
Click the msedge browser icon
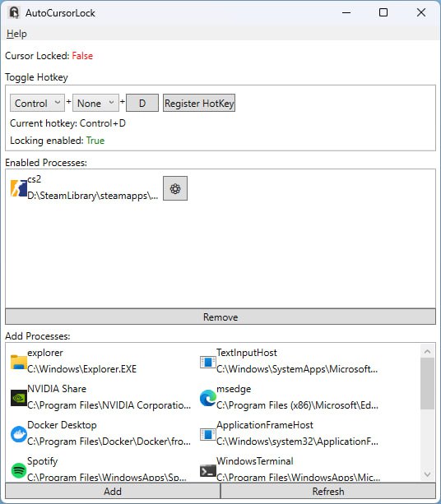point(208,398)
